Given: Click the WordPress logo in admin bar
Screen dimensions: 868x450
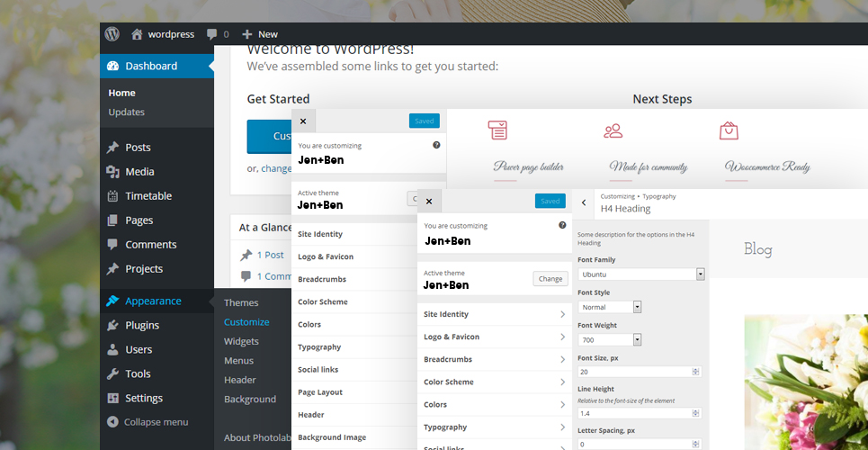Looking at the screenshot, I should coord(112,34).
